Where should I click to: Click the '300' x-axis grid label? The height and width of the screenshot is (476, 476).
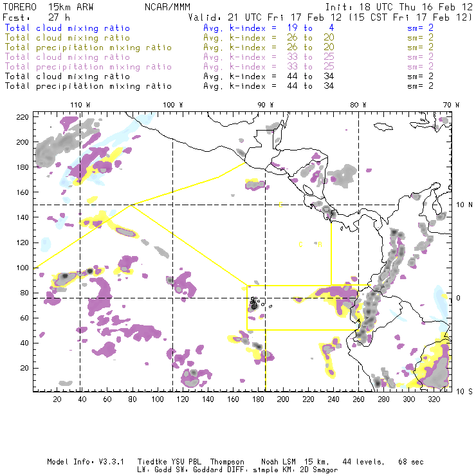coord(408,399)
